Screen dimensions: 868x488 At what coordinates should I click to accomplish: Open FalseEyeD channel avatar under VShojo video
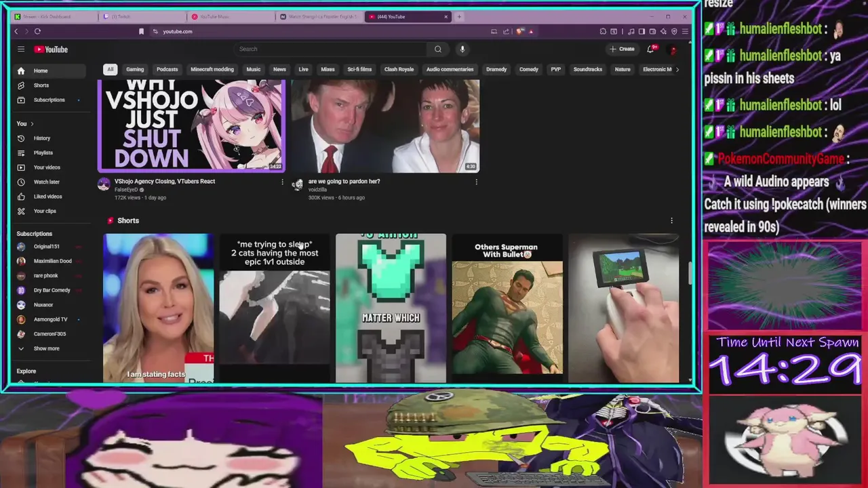pos(104,184)
